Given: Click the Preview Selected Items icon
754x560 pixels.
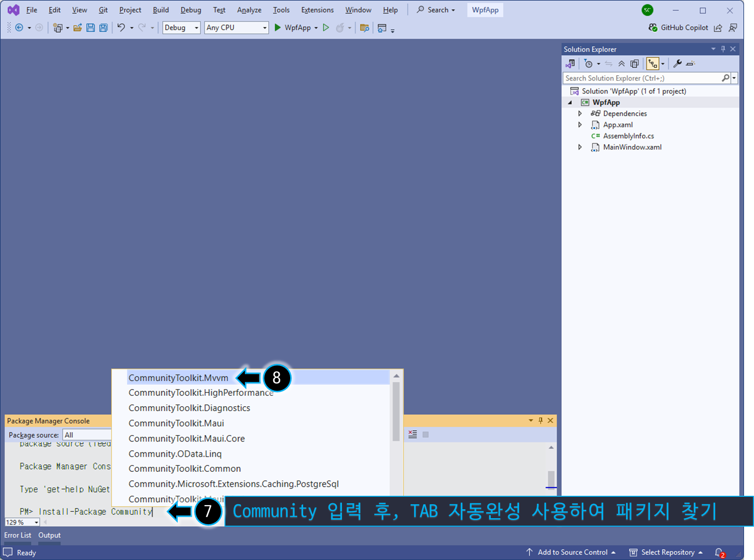Looking at the screenshot, I should [x=690, y=64].
